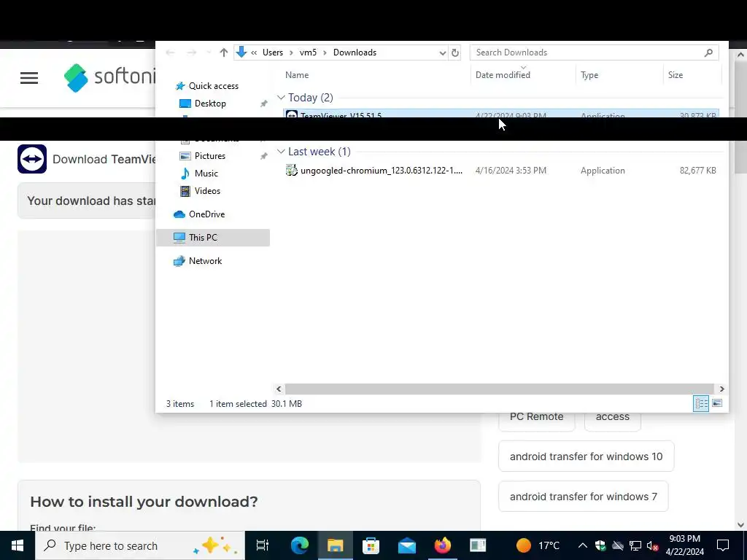
Task: Click the muted volume tray icon
Action: click(x=653, y=545)
